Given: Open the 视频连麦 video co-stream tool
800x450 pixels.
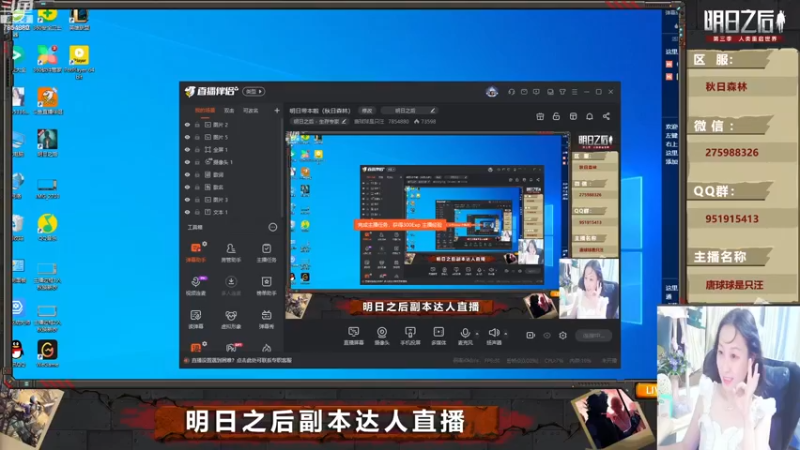Looking at the screenshot, I should click(x=196, y=286).
